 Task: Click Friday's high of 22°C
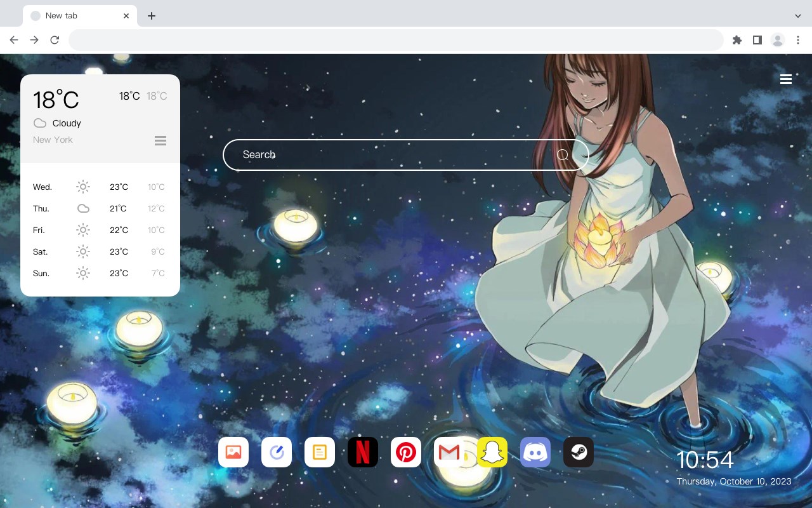click(119, 230)
